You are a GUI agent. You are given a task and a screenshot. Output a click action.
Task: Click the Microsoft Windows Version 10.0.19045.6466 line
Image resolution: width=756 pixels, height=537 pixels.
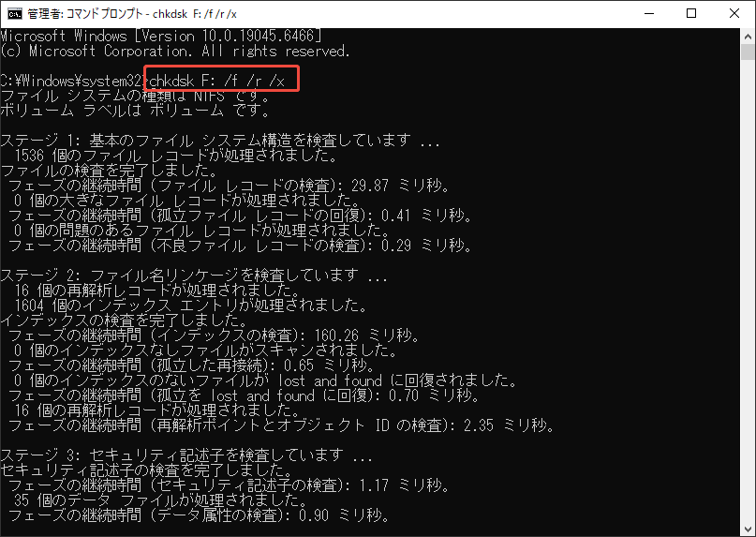tap(160, 36)
